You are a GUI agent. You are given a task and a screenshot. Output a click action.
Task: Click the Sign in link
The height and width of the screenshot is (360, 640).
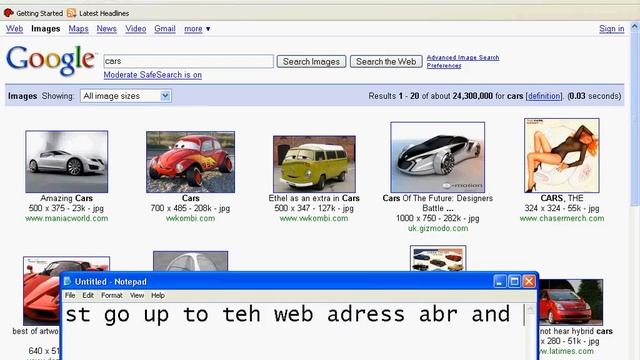[x=611, y=29]
